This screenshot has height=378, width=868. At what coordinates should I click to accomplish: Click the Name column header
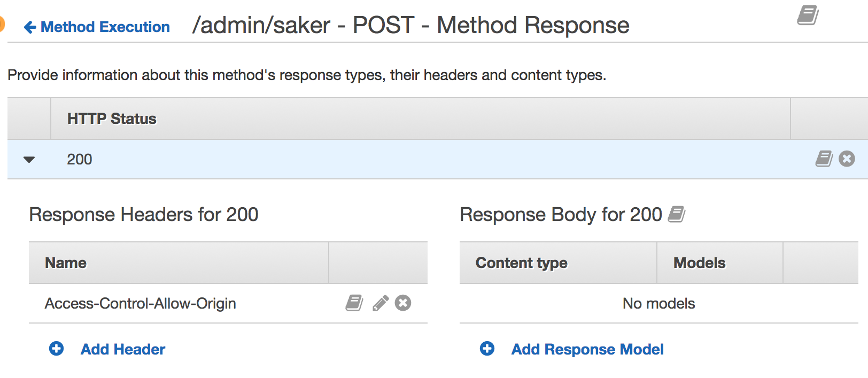[66, 263]
